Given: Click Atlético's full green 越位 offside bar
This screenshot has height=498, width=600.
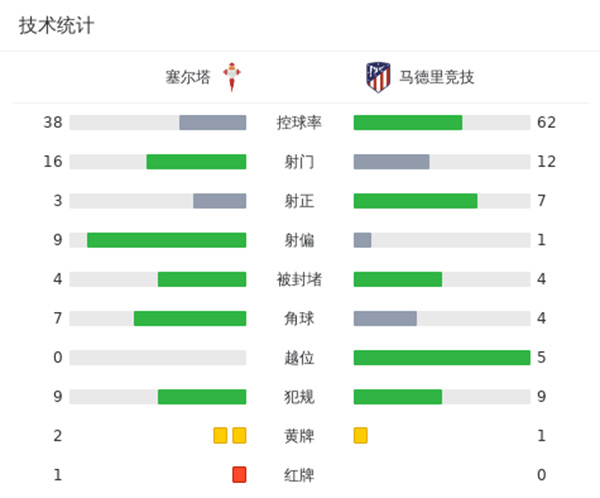Looking at the screenshot, I should point(441,357).
